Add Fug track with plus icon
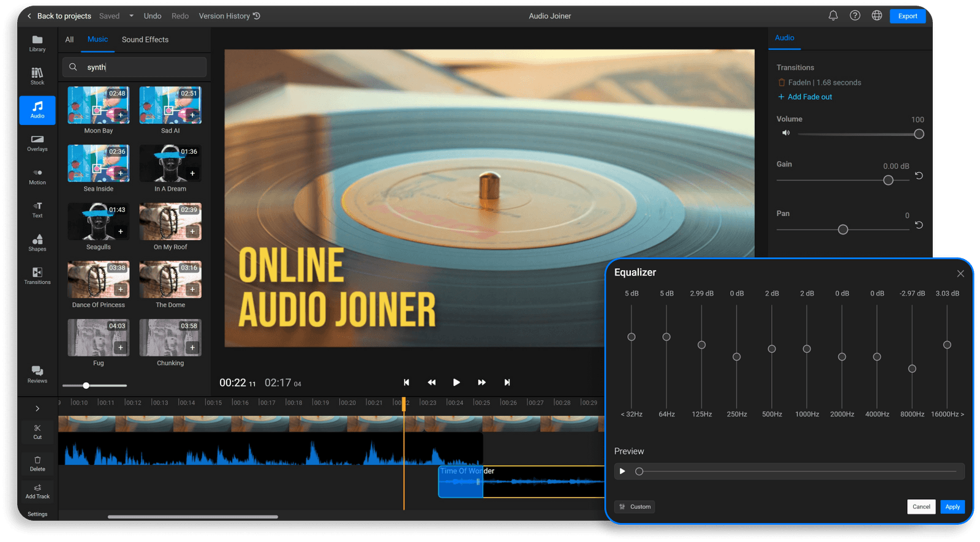 [x=121, y=347]
